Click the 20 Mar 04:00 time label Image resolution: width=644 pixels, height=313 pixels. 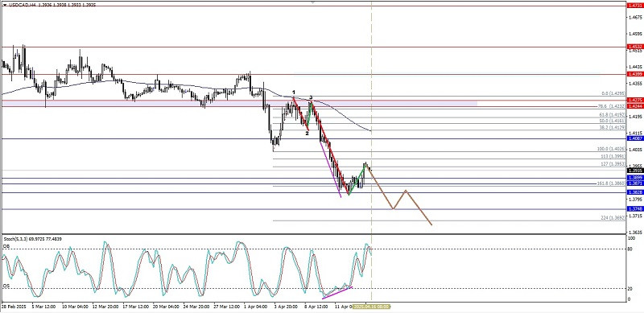click(167, 307)
